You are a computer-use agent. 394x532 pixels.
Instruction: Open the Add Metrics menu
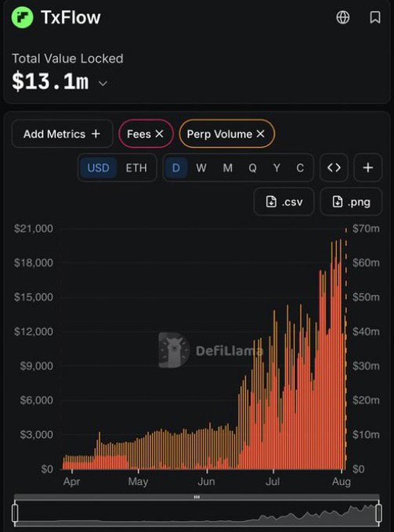(62, 134)
